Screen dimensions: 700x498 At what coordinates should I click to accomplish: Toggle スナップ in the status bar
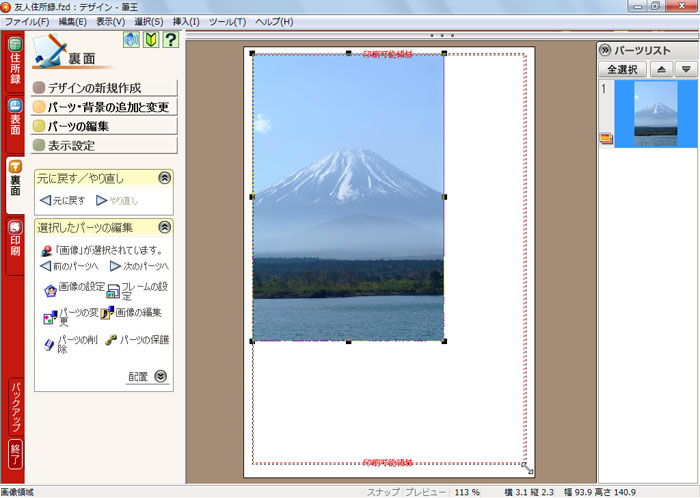[x=382, y=492]
